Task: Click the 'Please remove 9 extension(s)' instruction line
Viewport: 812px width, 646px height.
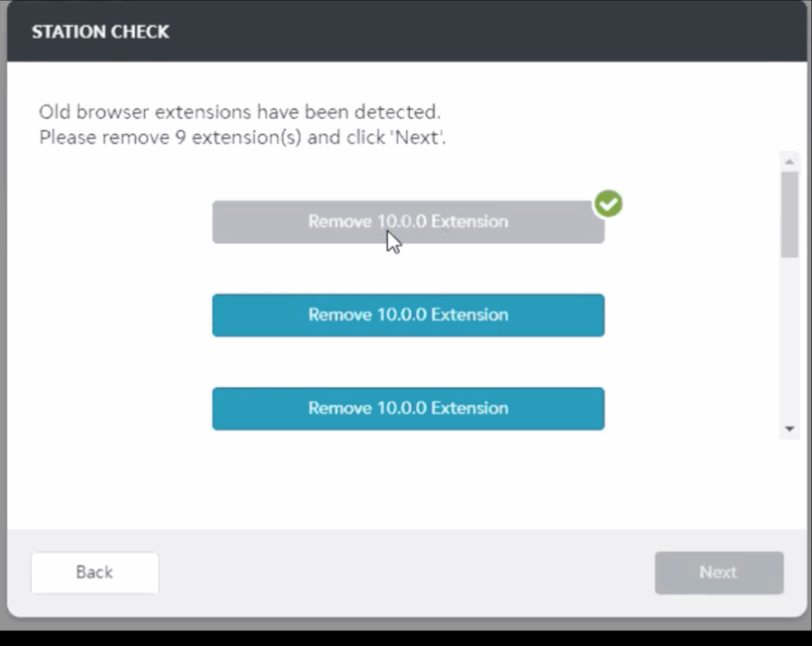Action: 242,138
